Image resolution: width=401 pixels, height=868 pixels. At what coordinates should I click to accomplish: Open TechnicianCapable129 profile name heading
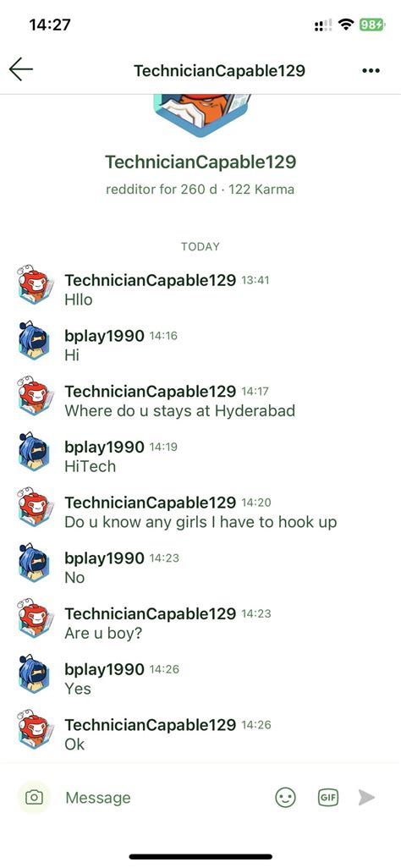(200, 162)
